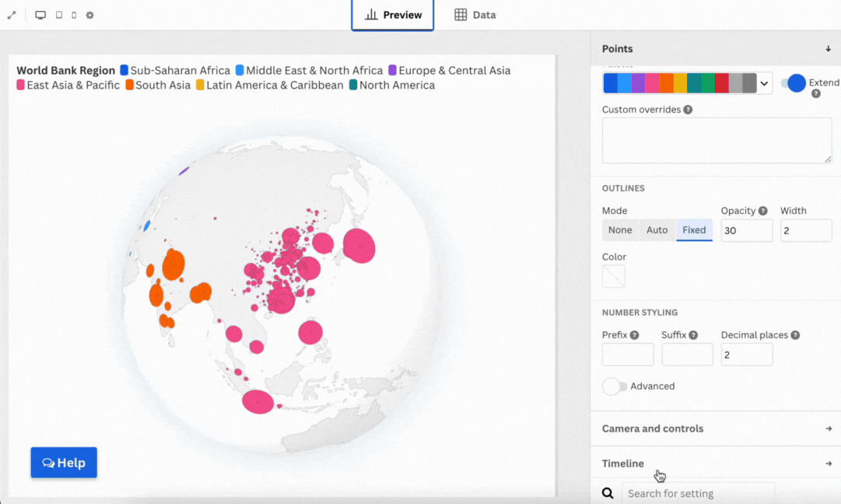Screen dimensions: 841x504
Task: Click the help icon beside Decimal places
Action: [795, 335]
